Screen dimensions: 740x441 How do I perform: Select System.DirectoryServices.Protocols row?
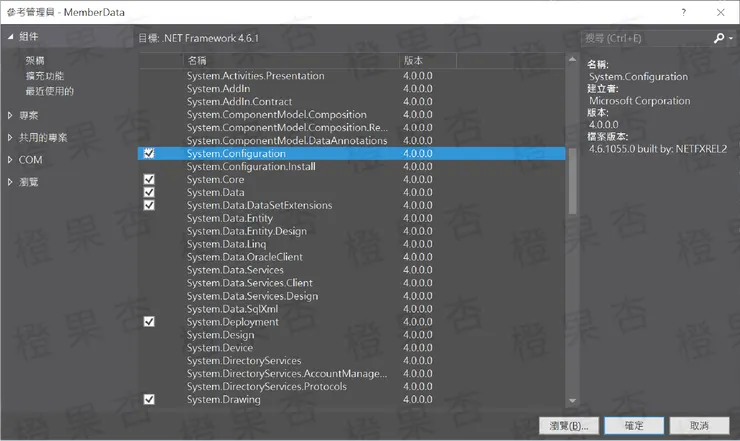tap(352, 387)
